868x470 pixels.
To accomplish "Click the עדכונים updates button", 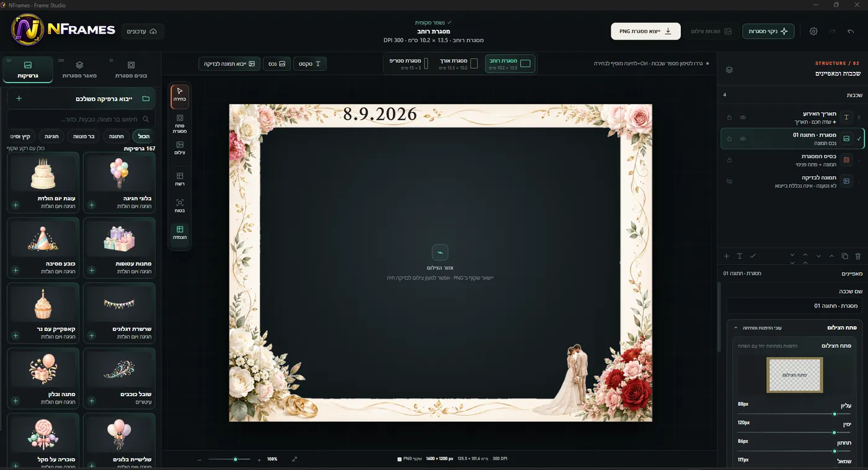I will pos(142,31).
